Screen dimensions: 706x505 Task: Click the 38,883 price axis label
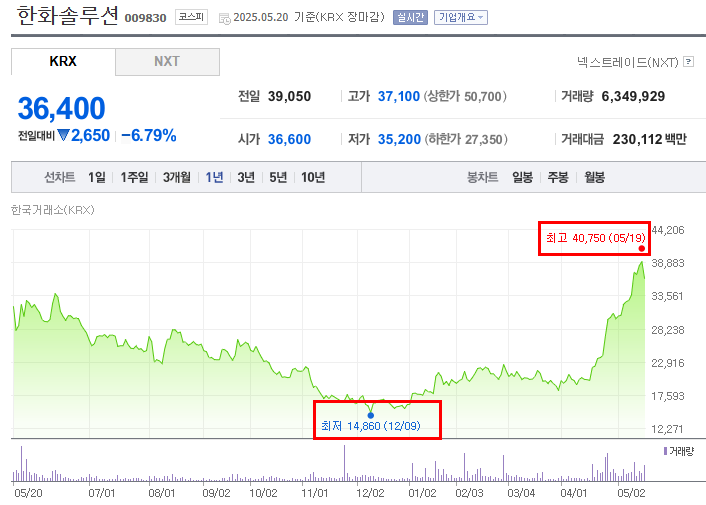click(668, 263)
